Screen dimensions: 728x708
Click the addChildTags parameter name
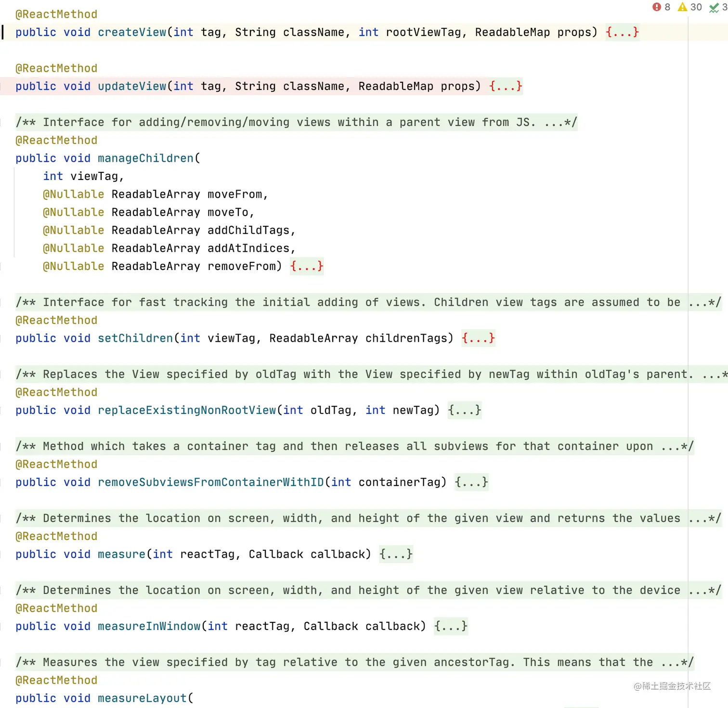248,231
